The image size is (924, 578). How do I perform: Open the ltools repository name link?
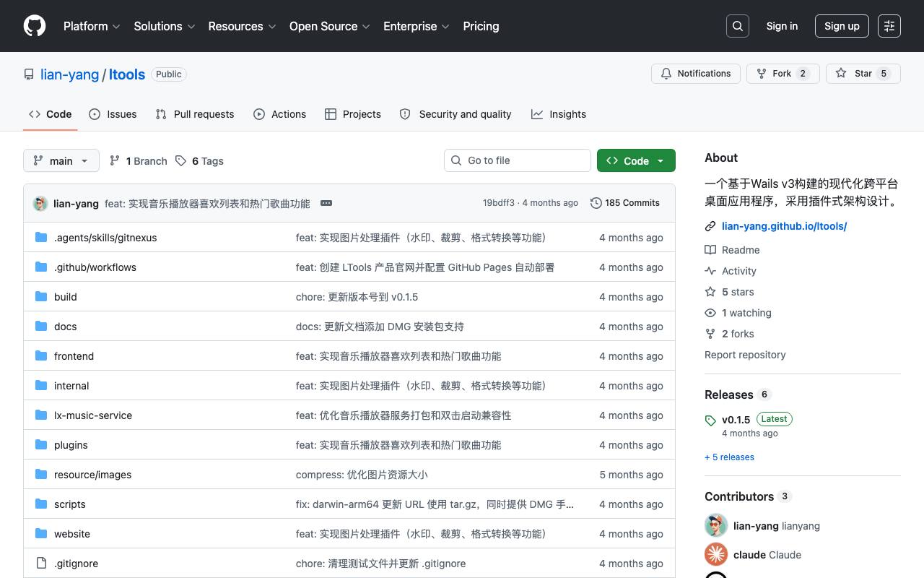click(127, 74)
